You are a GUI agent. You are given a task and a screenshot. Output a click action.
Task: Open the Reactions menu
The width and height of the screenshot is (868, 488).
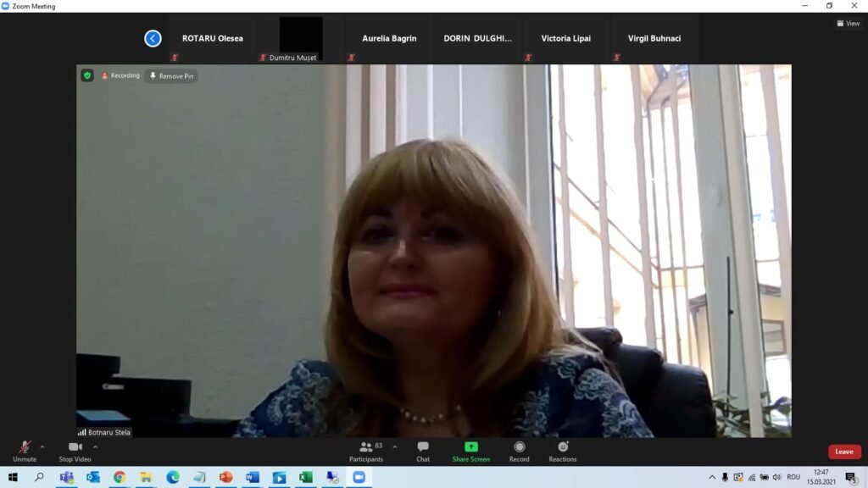tap(563, 451)
